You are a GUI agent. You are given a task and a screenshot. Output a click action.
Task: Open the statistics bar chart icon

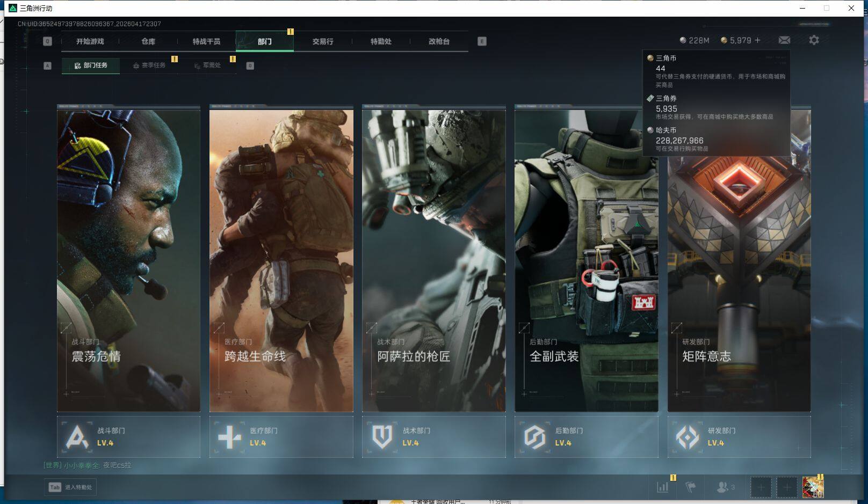coord(663,487)
